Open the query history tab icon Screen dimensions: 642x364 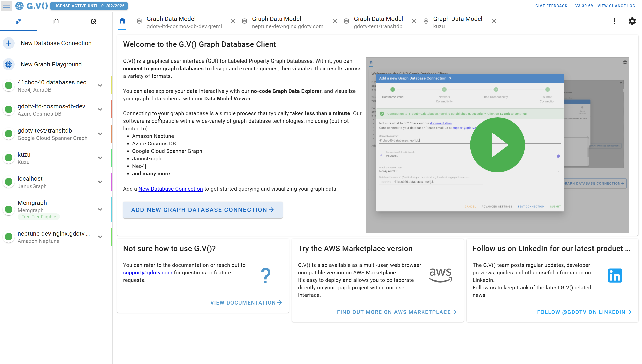(94, 22)
